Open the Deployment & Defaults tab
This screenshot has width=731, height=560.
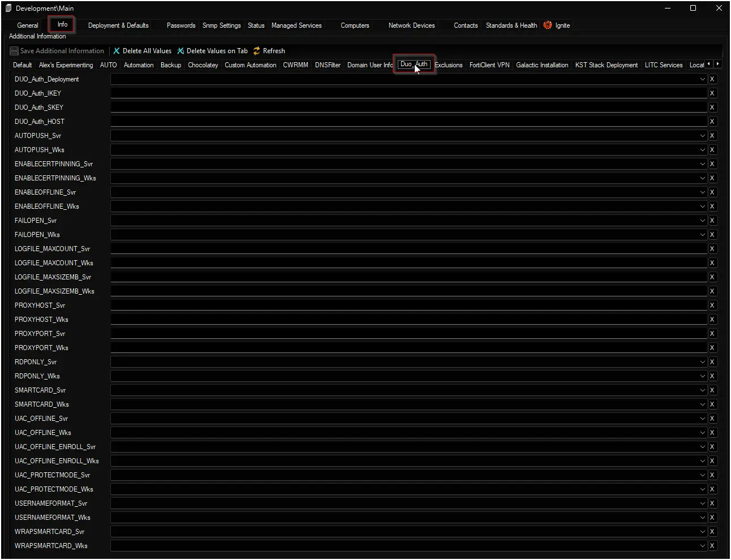point(118,25)
